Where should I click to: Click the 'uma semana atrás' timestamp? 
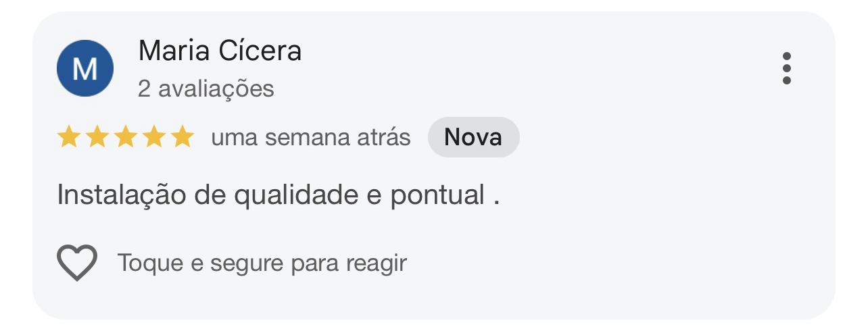pyautogui.click(x=310, y=138)
